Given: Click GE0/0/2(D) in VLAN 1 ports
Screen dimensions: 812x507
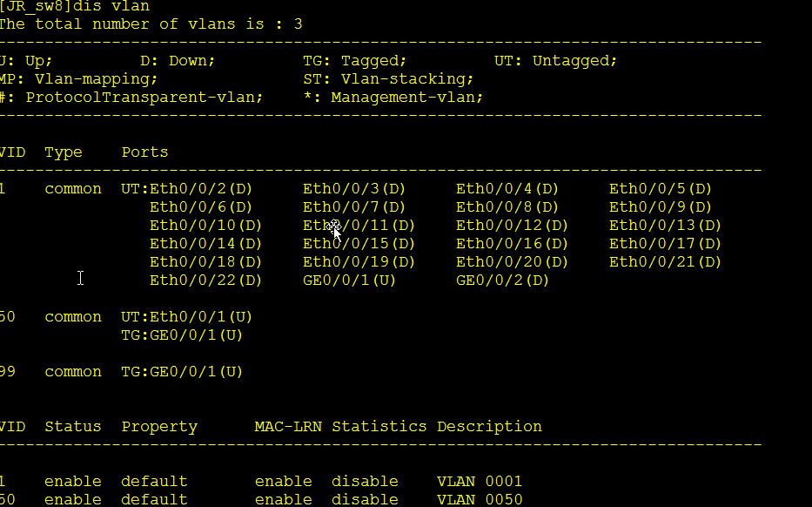Looking at the screenshot, I should (x=502, y=281).
